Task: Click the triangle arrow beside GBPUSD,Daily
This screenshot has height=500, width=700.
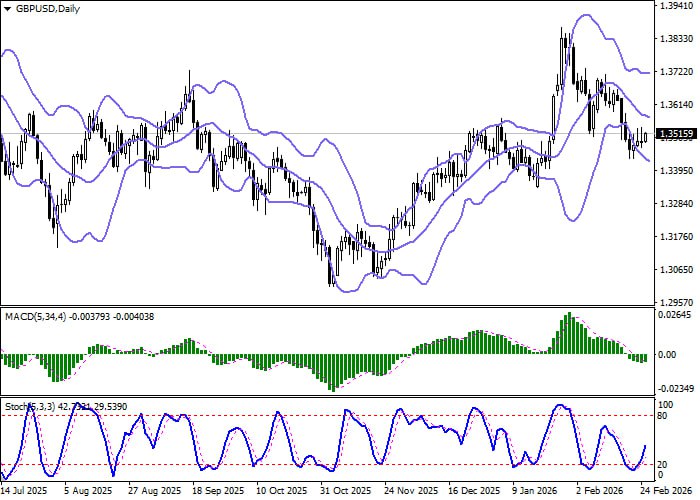Action: [7, 8]
